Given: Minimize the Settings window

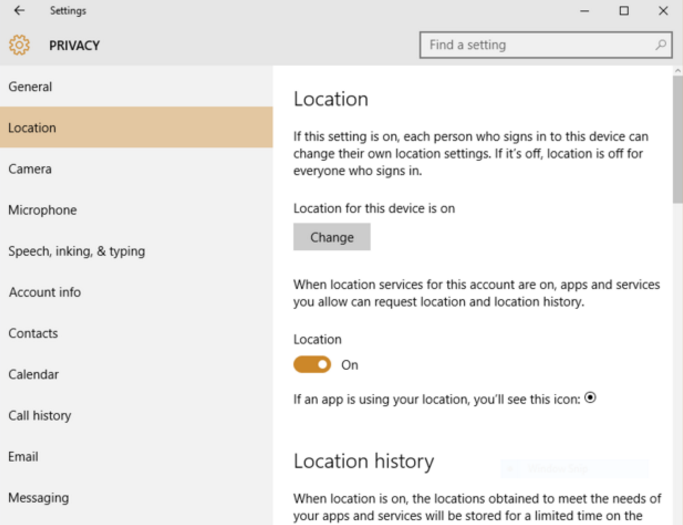Looking at the screenshot, I should (585, 11).
